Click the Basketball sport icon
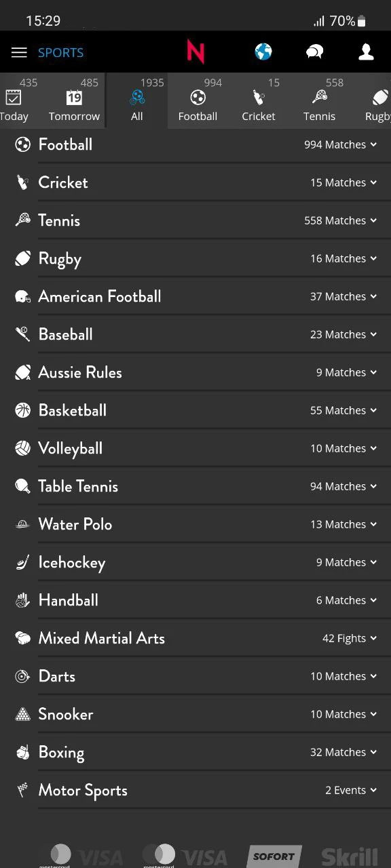The image size is (391, 868). click(x=22, y=410)
